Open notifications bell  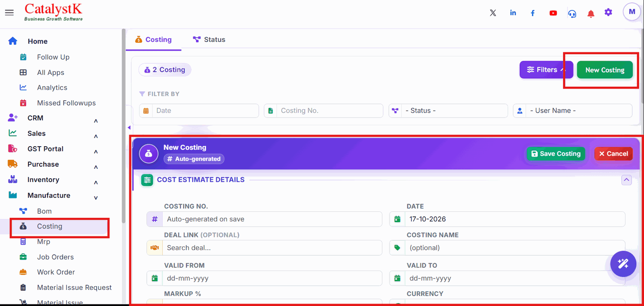[591, 14]
